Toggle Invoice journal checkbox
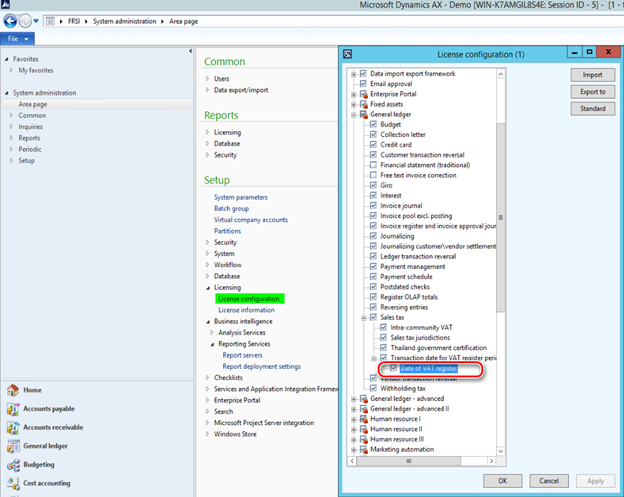The image size is (624, 497). [x=373, y=205]
